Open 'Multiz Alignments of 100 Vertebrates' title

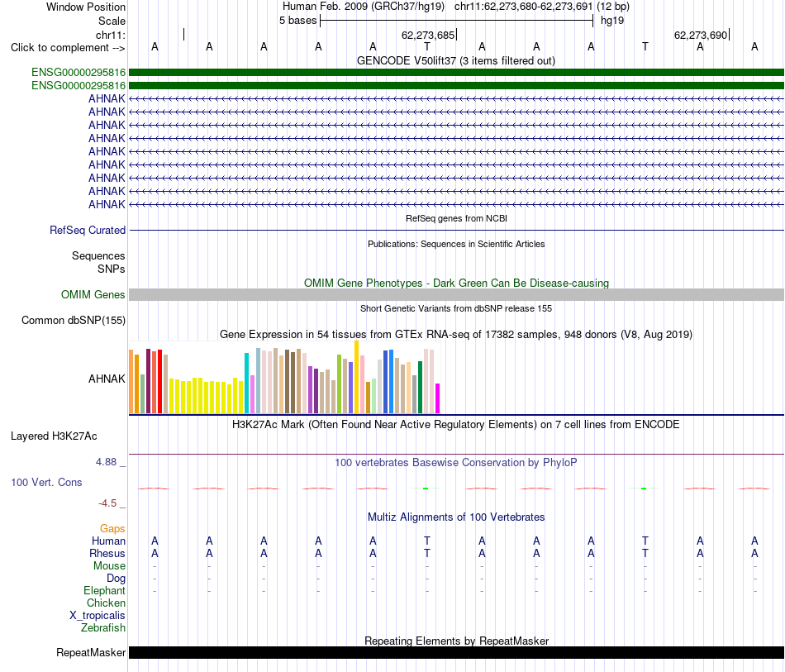tap(456, 517)
